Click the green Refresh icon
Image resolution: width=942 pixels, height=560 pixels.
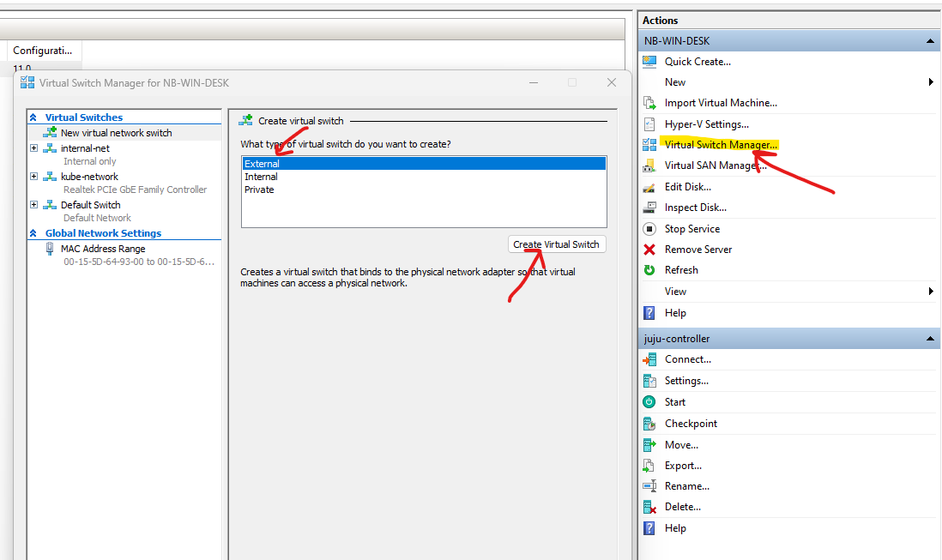click(x=649, y=270)
